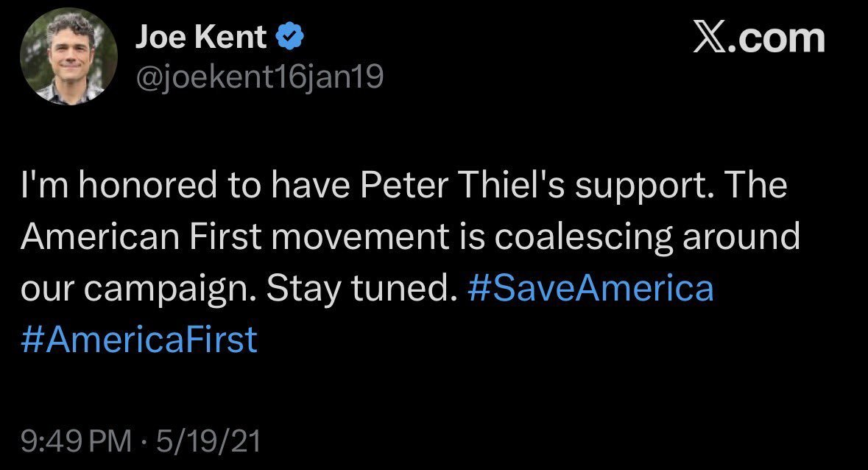Click the words Stay tuned
This screenshot has height=470, width=868.
358,289
